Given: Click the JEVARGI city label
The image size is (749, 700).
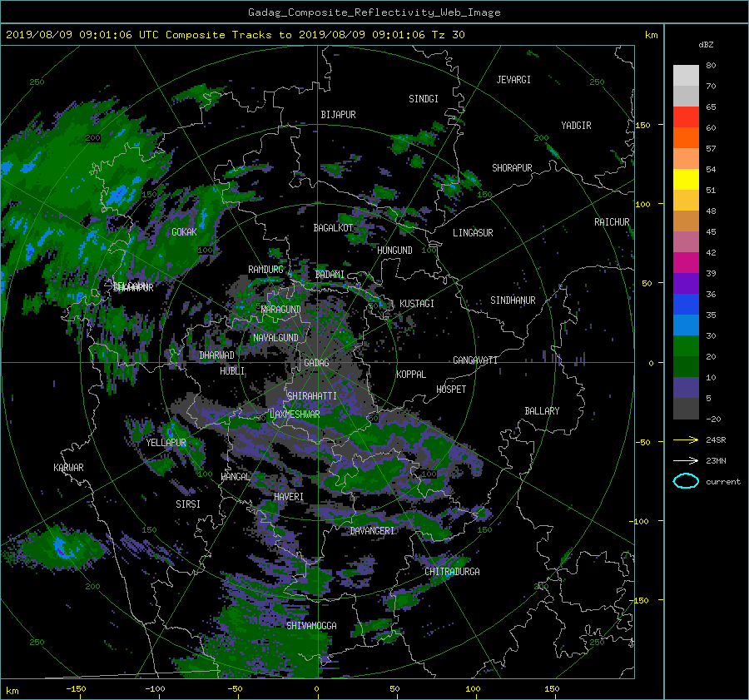Looking at the screenshot, I should tap(513, 80).
